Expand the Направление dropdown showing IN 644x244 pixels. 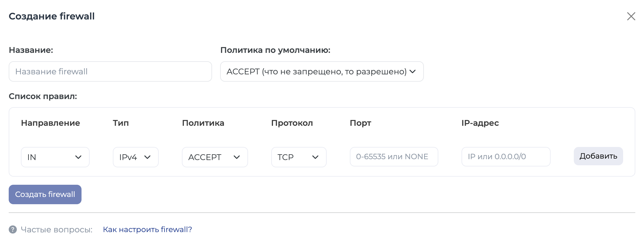coord(55,157)
